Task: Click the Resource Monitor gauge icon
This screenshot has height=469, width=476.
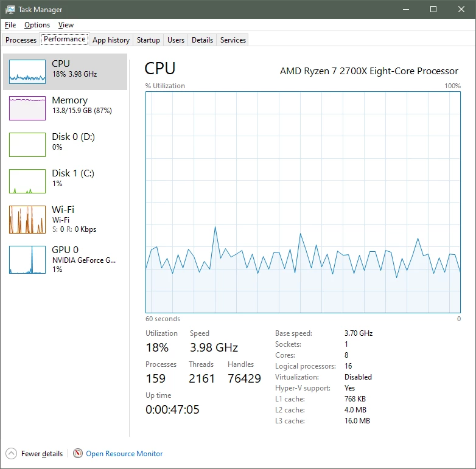Action: 78,453
